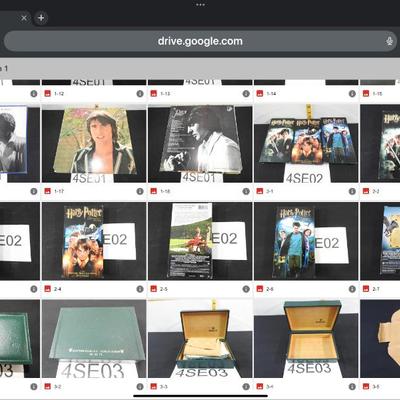Open the black-and-white album back thumbnail above 1-18
The height and width of the screenshot is (400, 400).
pyautogui.click(x=200, y=143)
